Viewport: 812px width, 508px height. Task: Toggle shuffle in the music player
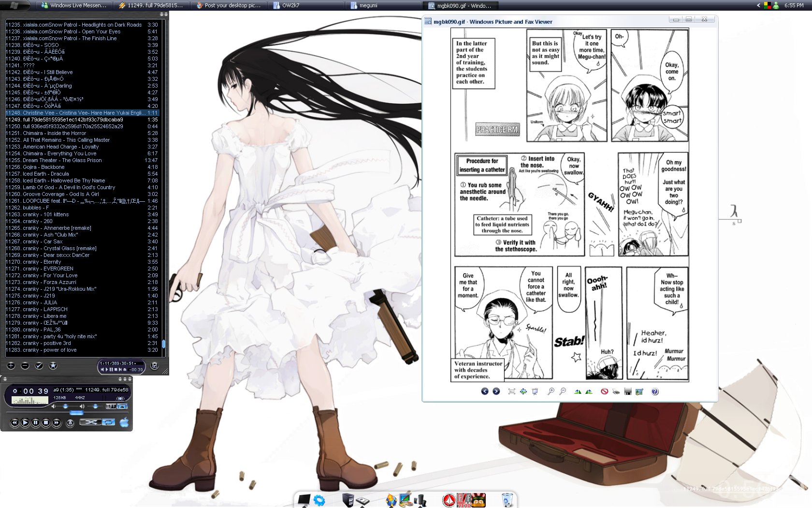[90, 422]
